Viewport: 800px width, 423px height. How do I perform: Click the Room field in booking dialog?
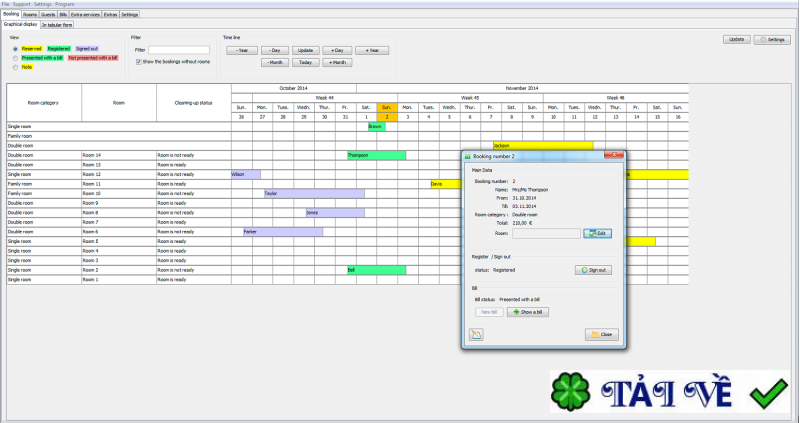pyautogui.click(x=546, y=233)
